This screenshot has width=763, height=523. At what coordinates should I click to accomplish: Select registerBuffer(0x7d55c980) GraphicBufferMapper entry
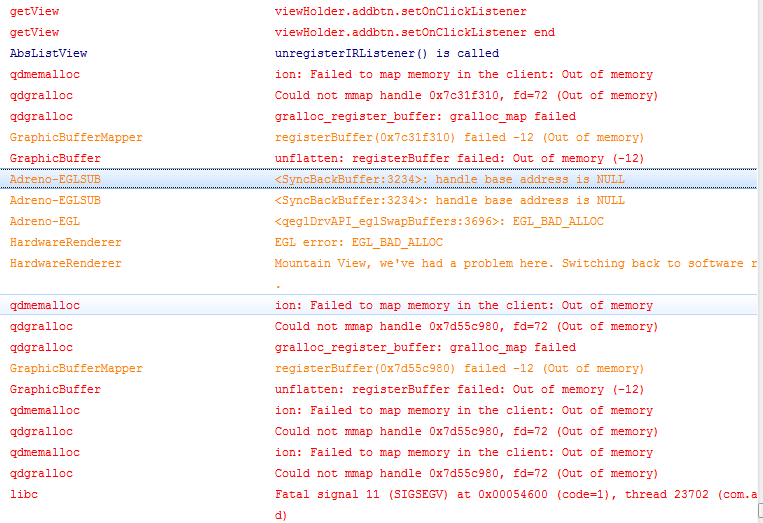point(459,368)
